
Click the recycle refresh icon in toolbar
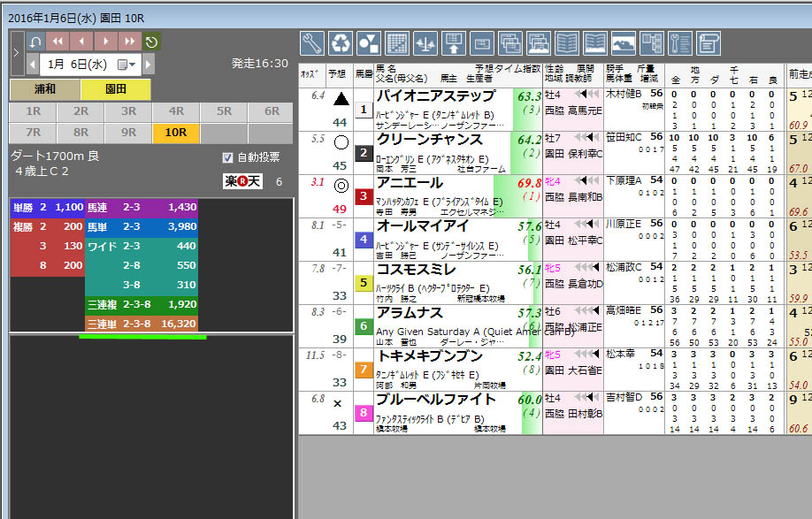pos(341,42)
